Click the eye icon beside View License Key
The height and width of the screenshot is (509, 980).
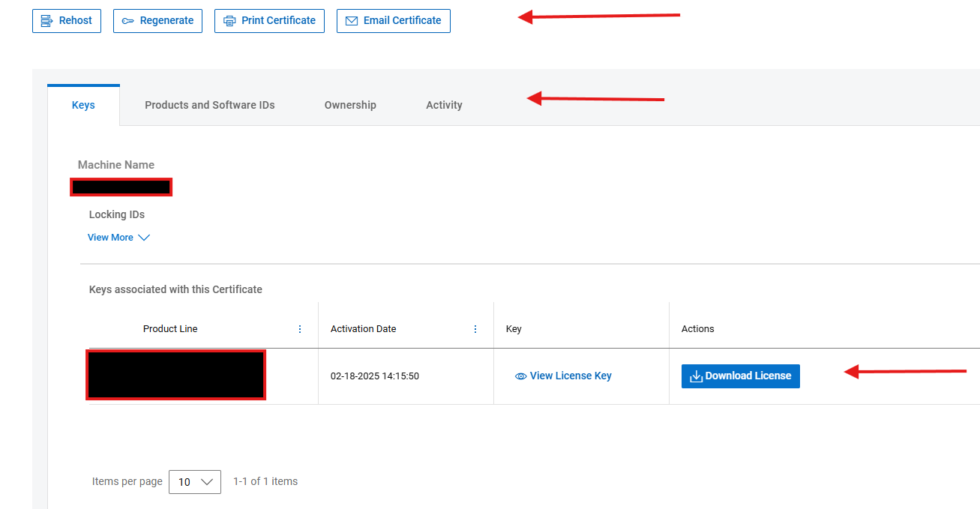(x=520, y=376)
